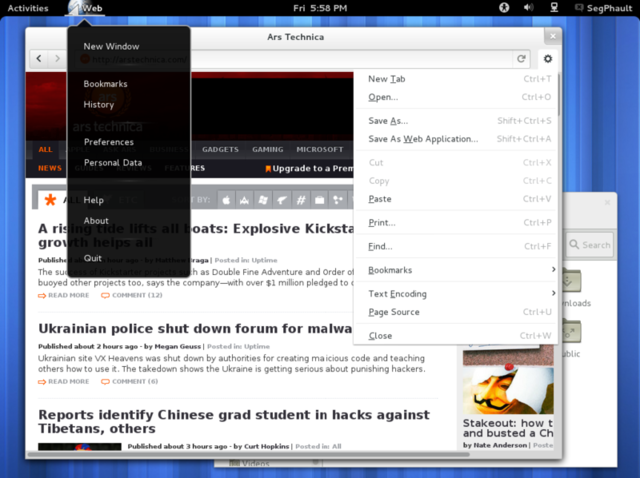Select New Window in the app menu

tap(111, 47)
